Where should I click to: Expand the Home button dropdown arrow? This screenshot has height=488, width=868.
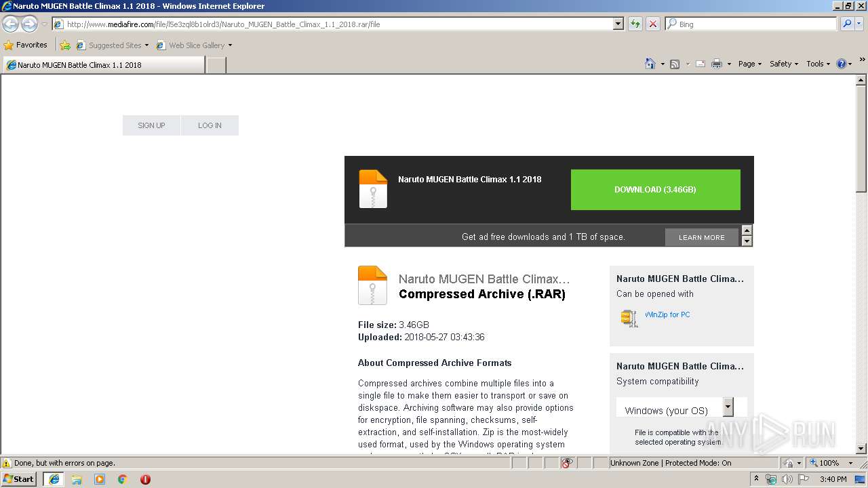point(663,64)
